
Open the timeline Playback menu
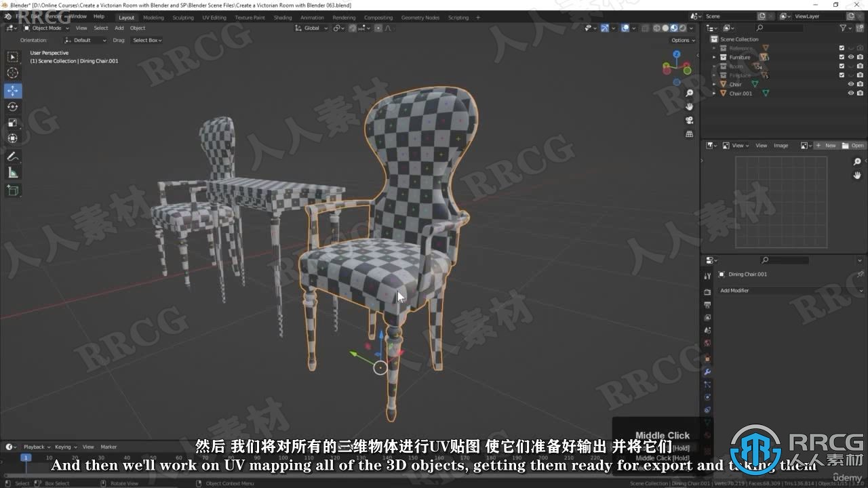(36, 447)
